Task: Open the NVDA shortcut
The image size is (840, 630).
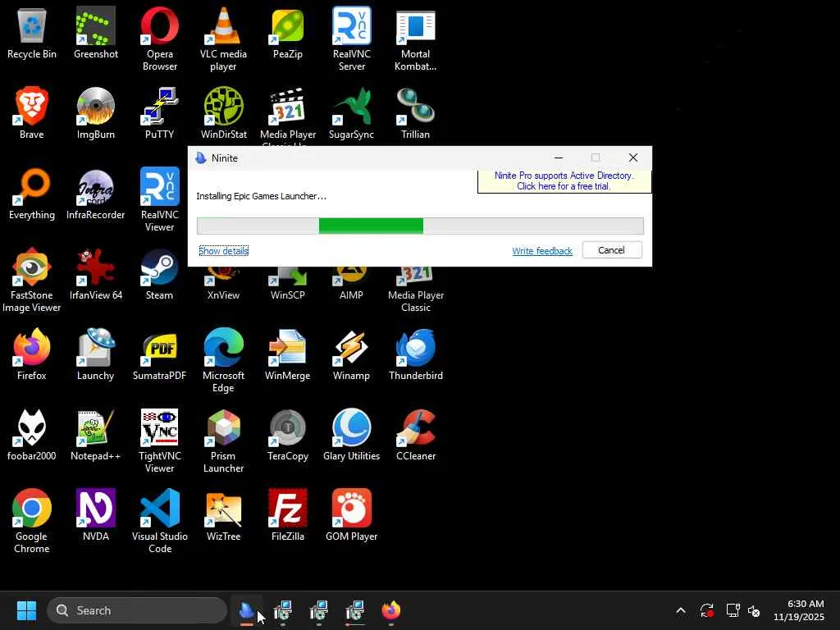Action: point(95,515)
